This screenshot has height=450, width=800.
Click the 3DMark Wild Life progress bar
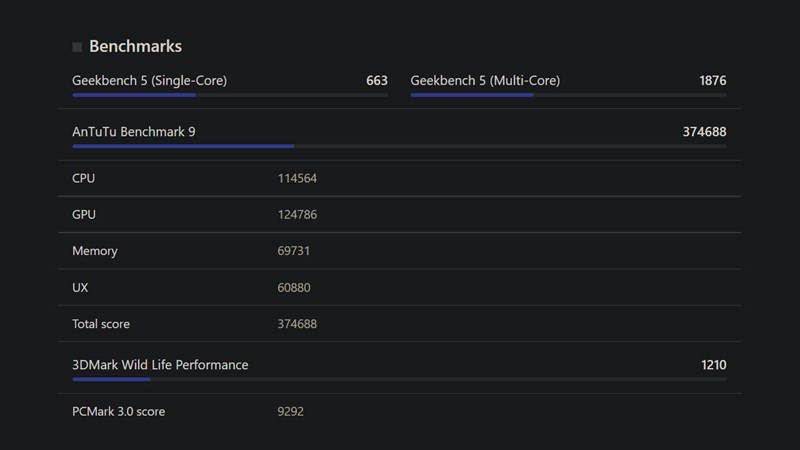click(x=399, y=380)
